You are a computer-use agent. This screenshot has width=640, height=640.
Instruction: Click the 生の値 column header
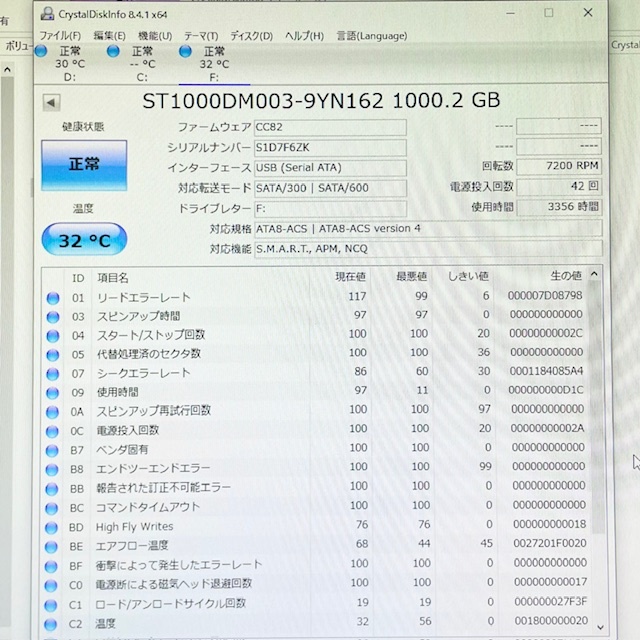click(x=566, y=276)
